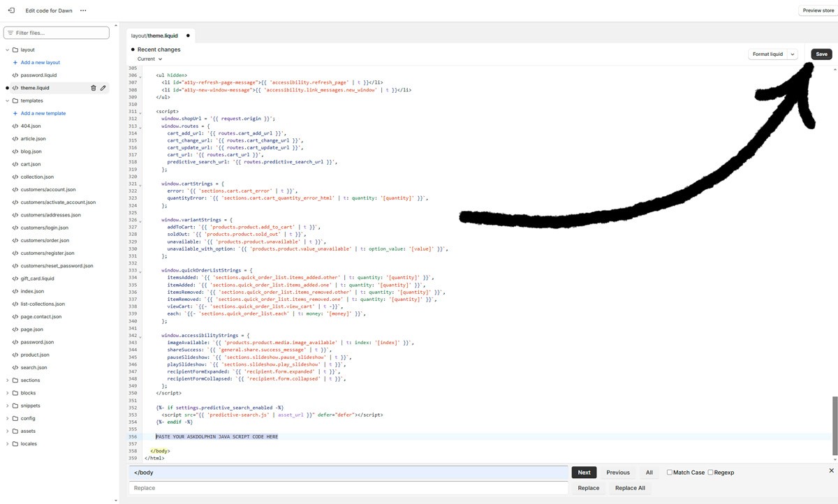838x504 pixels.
Task: Open customers/account.json template
Action: (x=48, y=190)
